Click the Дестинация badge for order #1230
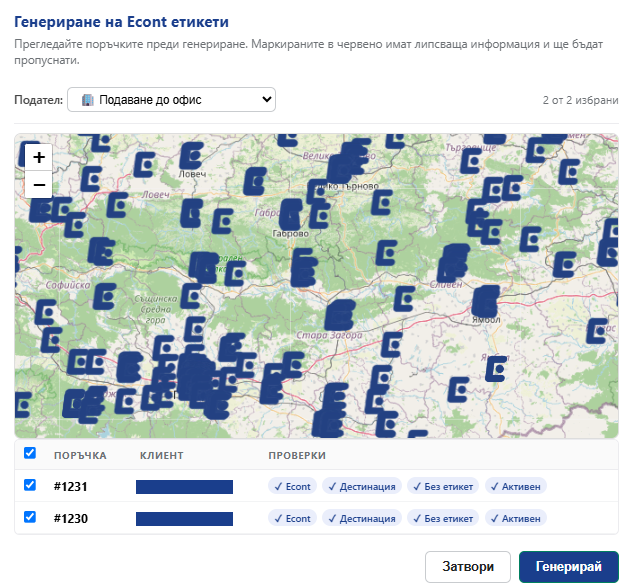 coord(362,518)
